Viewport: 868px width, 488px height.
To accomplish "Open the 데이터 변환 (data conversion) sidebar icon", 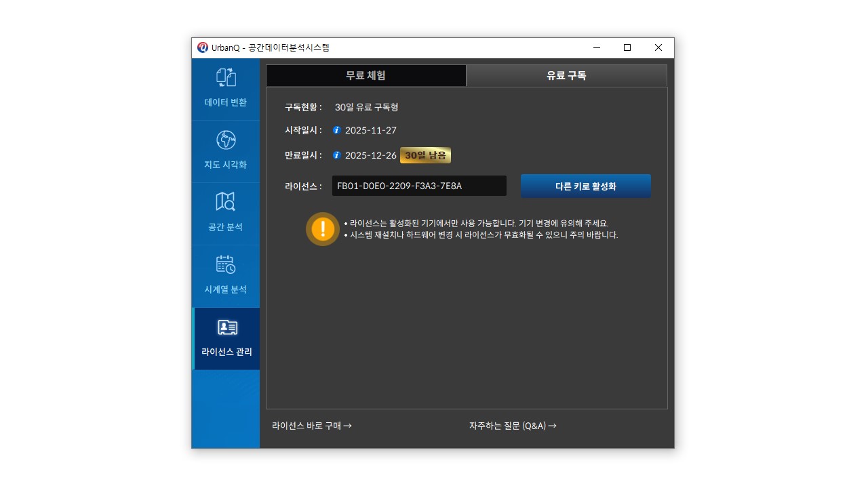I will click(226, 78).
